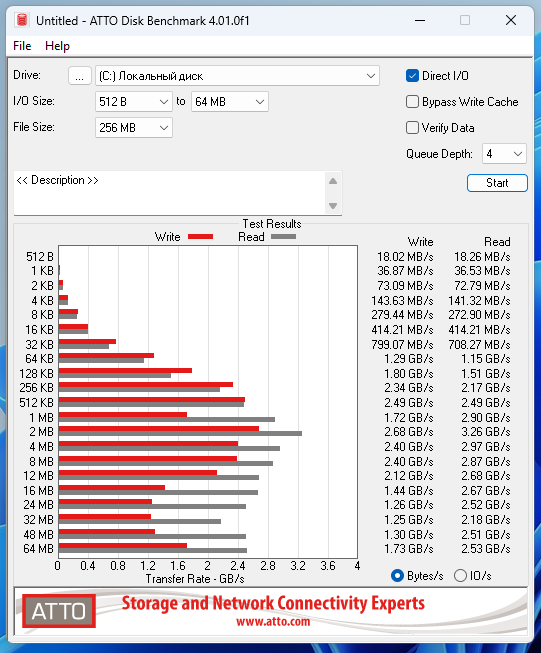This screenshot has height=653, width=541.
Task: Minimize the ATTO Disk Benchmark window
Action: click(x=420, y=20)
